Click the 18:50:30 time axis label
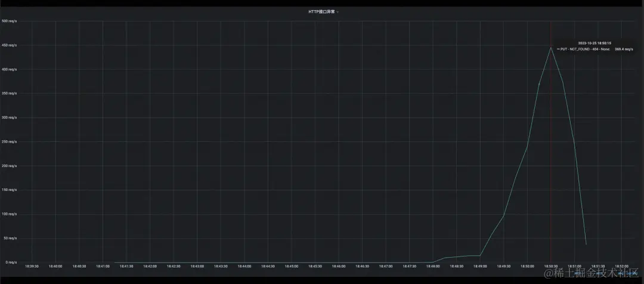The width and height of the screenshot is (644, 284). [x=551, y=266]
